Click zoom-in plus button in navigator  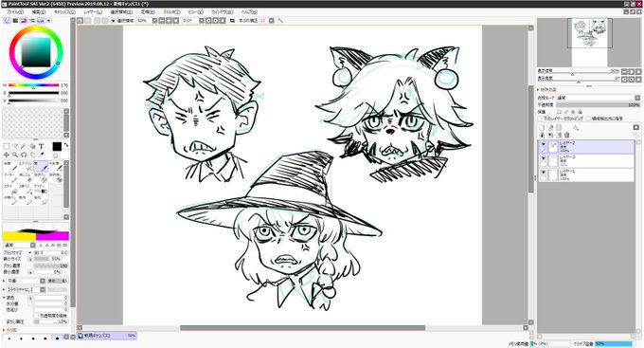pyautogui.click(x=632, y=71)
